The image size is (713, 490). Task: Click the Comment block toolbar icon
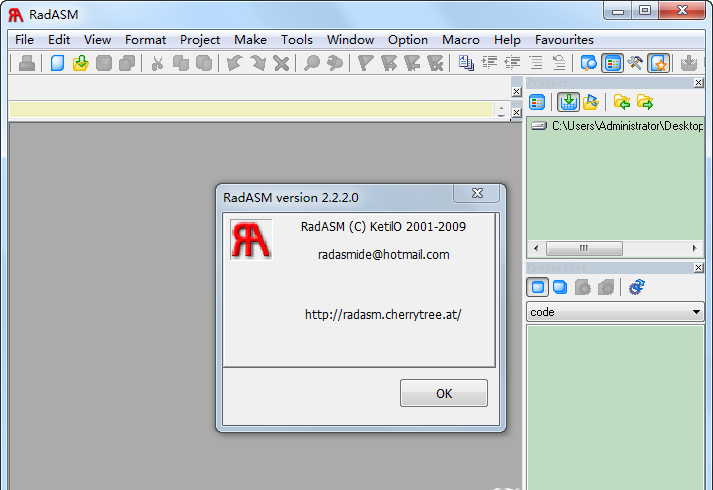(x=536, y=63)
